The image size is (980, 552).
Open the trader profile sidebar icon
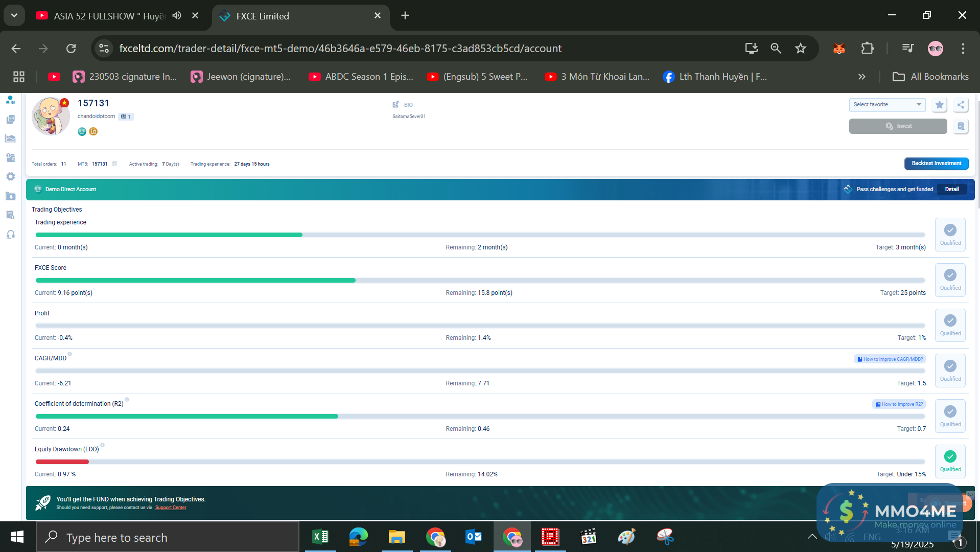tap(10, 100)
